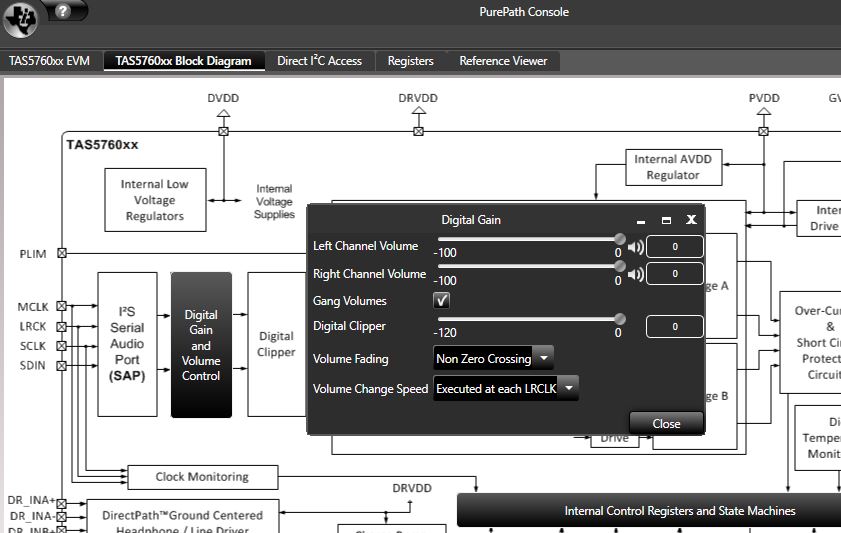Click the LRCK pin box

[62, 326]
